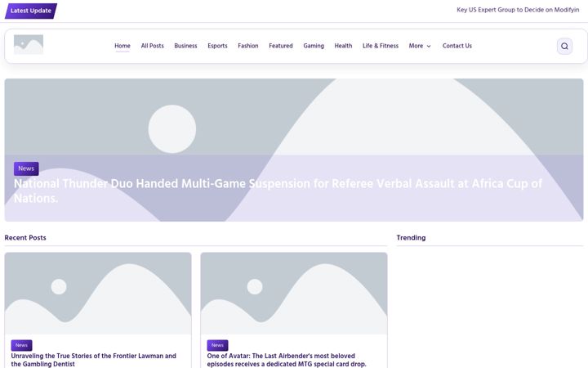Open the Contact Us page
588x368 pixels.
[457, 46]
